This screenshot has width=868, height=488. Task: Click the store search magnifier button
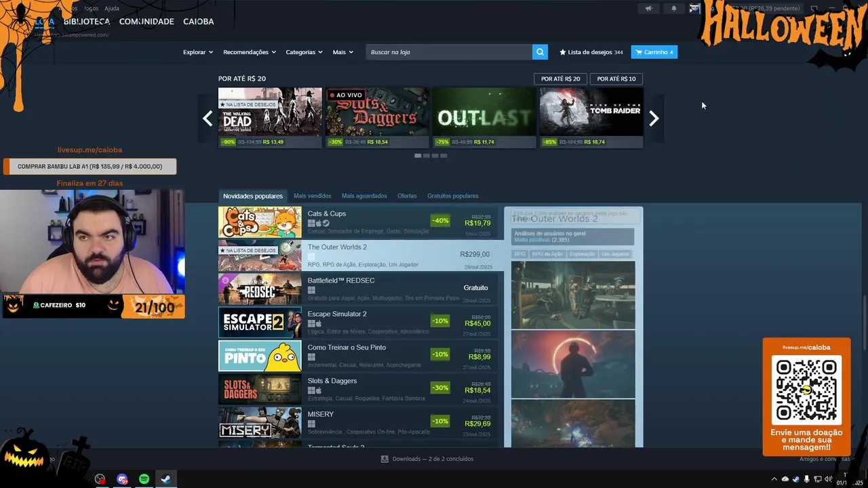(540, 52)
